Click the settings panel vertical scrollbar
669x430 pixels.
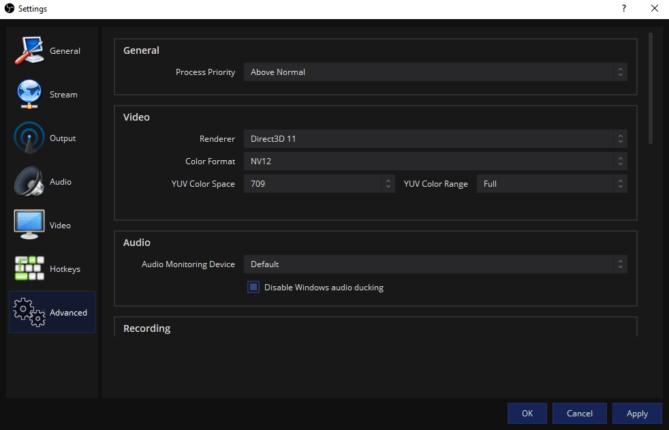point(651,88)
